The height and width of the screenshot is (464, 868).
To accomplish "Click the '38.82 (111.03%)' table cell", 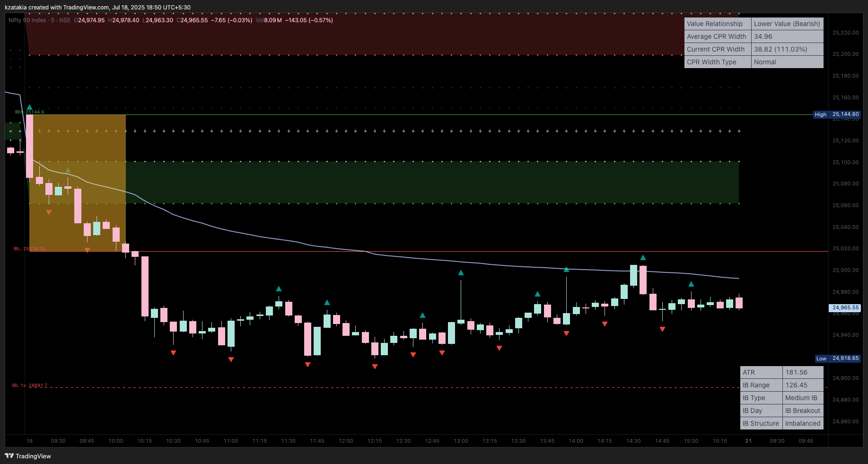I will [787, 49].
